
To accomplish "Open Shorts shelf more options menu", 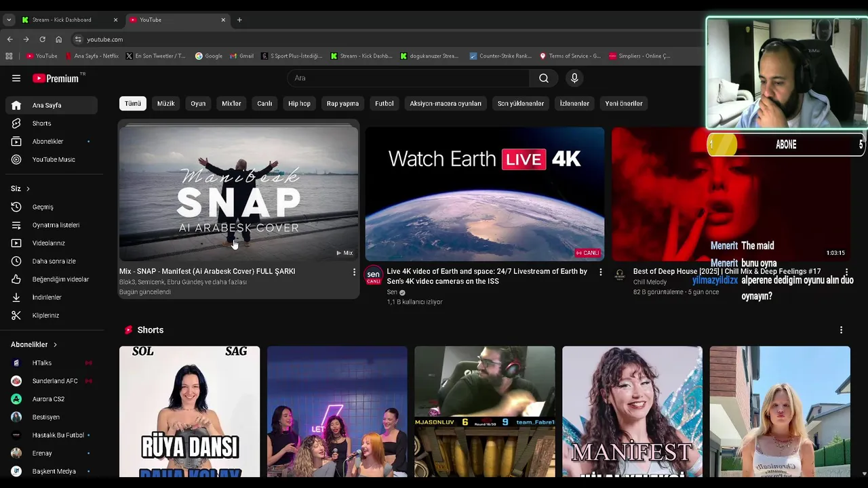I will [x=841, y=330].
